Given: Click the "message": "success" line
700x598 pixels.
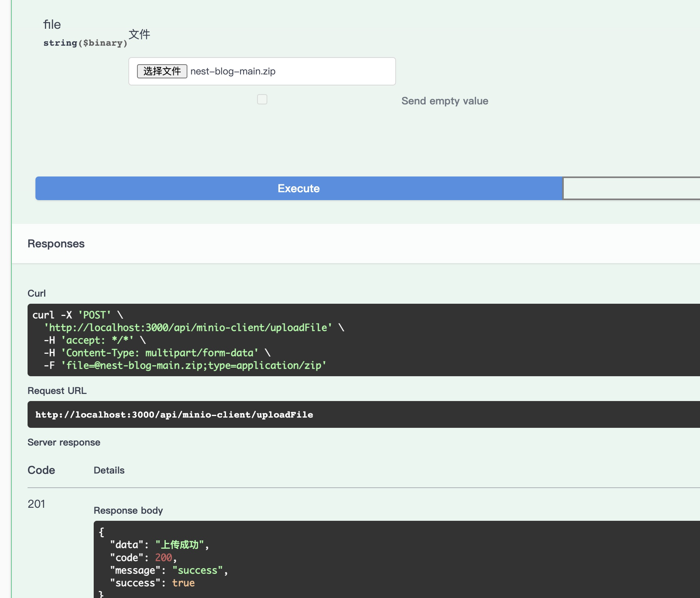Looking at the screenshot, I should [169, 570].
